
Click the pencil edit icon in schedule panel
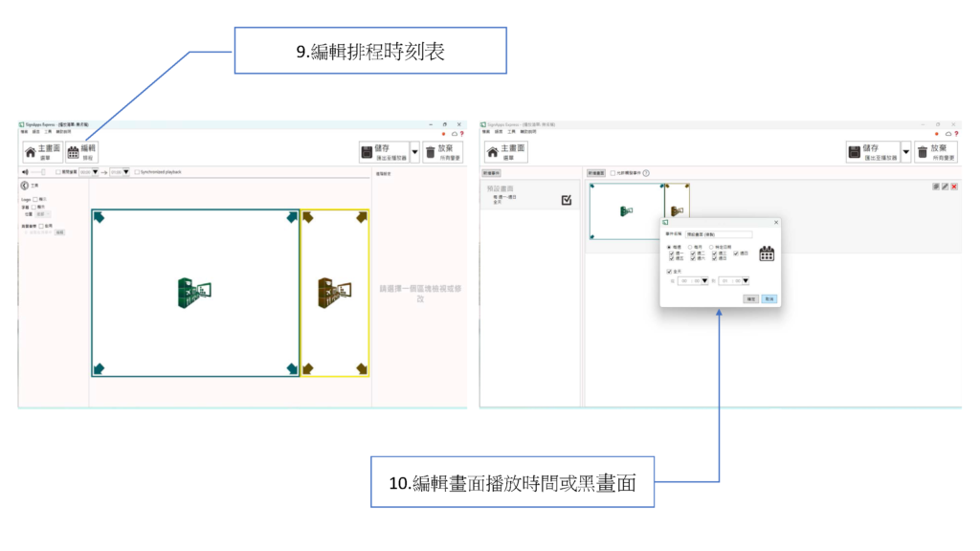[945, 187]
